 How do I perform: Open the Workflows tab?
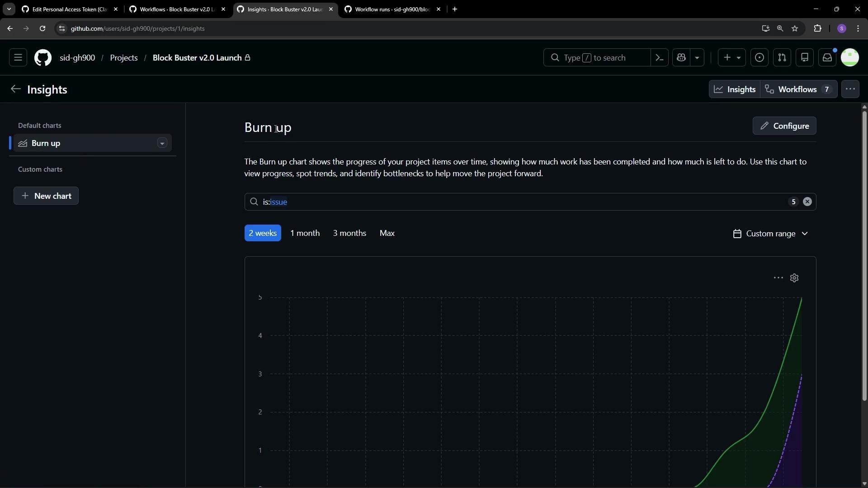tap(799, 89)
